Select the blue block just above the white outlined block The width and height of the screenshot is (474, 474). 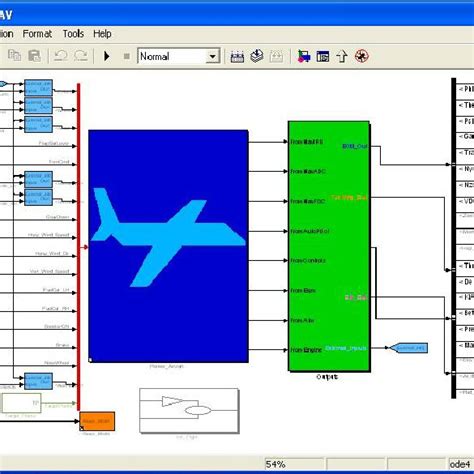(x=38, y=381)
